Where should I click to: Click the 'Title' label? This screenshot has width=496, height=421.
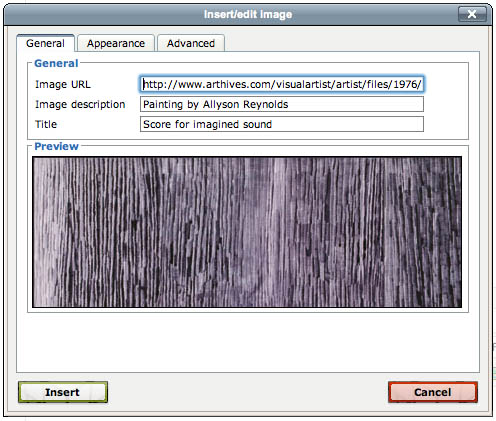(x=46, y=124)
